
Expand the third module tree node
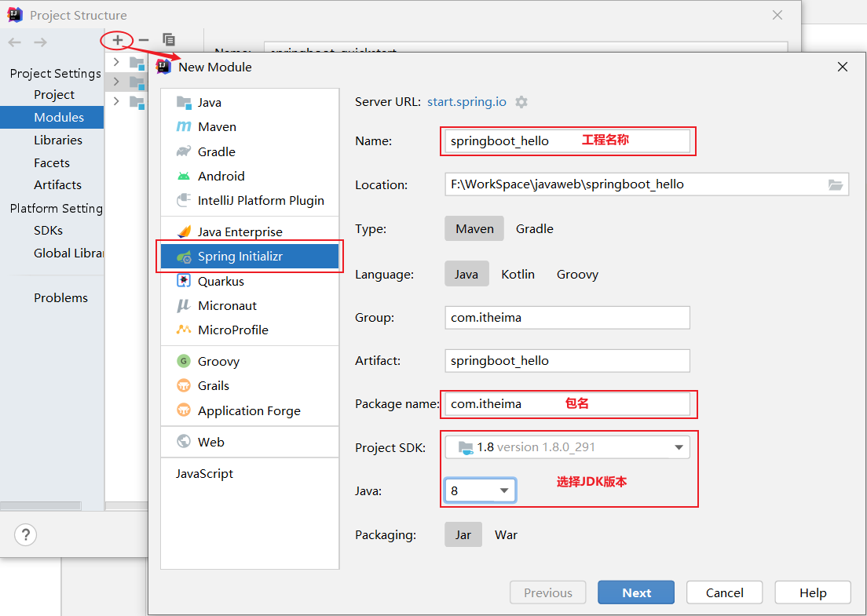pyautogui.click(x=116, y=101)
